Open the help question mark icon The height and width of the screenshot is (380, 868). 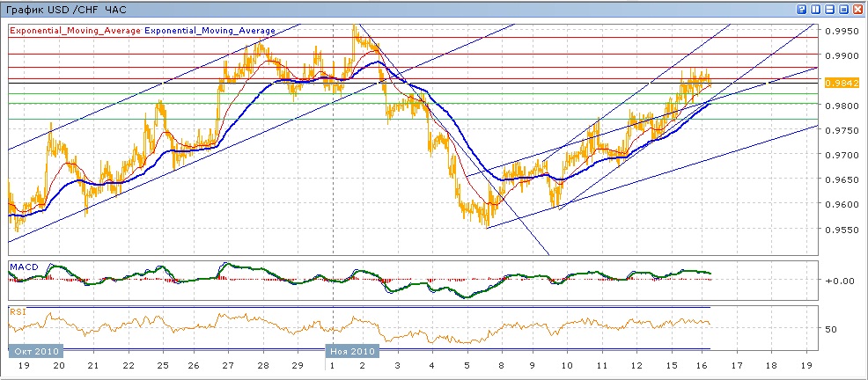point(802,9)
